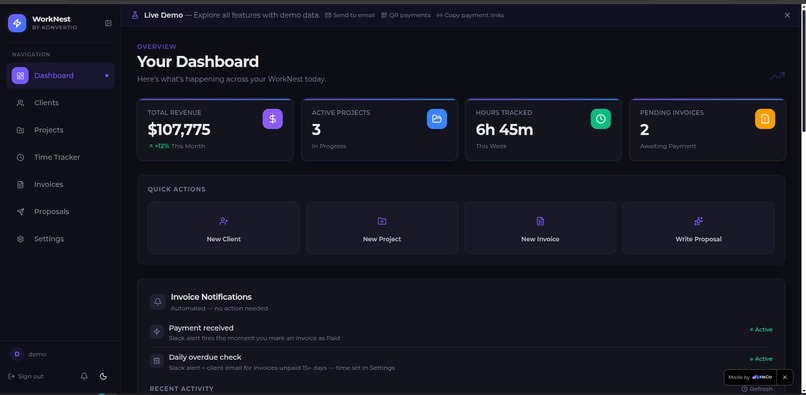Screen dimensions: 806x395
Task: Click the Invoice Notifications bell icon
Action: [x=158, y=302]
